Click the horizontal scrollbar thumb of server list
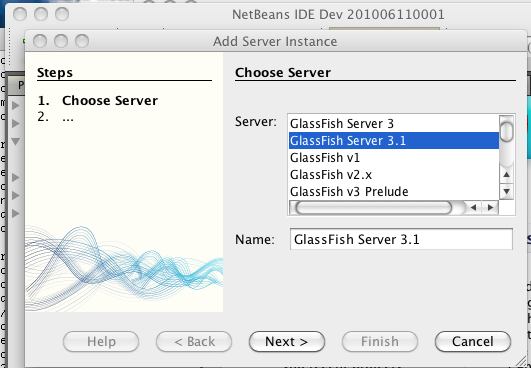Screen dimensions: 531x368 coord(374,208)
